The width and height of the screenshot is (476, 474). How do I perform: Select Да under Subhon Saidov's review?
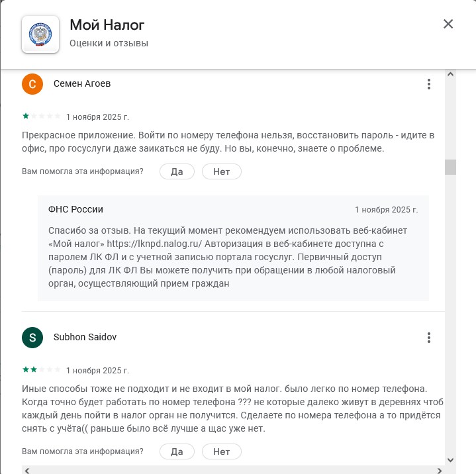177,451
